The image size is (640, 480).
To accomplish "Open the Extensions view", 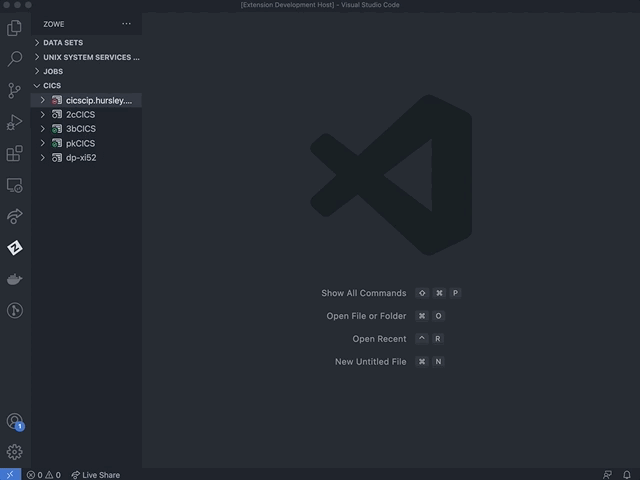I will tap(15, 153).
